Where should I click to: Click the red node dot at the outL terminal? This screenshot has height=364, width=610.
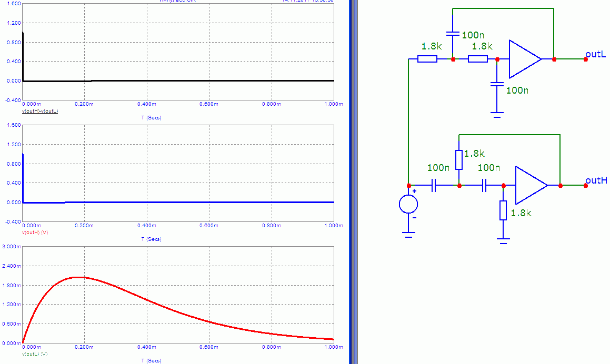[585, 59]
